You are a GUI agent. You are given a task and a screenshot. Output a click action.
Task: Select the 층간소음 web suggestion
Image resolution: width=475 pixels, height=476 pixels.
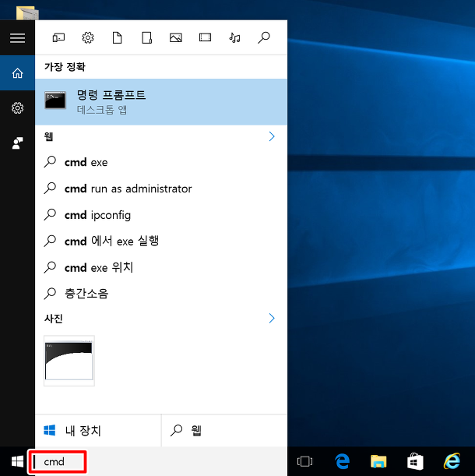click(161, 294)
